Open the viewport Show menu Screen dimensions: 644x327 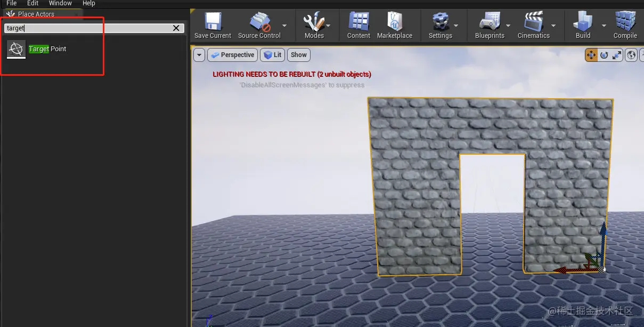click(x=299, y=55)
